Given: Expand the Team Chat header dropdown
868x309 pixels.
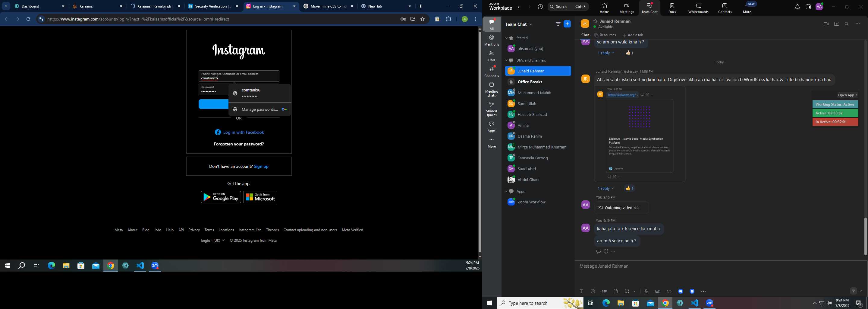Looking at the screenshot, I should (x=531, y=24).
